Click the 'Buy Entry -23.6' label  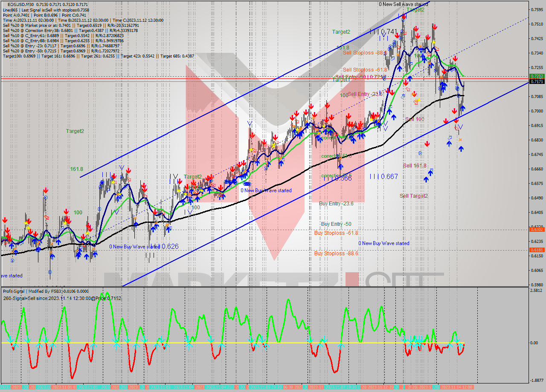pyautogui.click(x=336, y=204)
